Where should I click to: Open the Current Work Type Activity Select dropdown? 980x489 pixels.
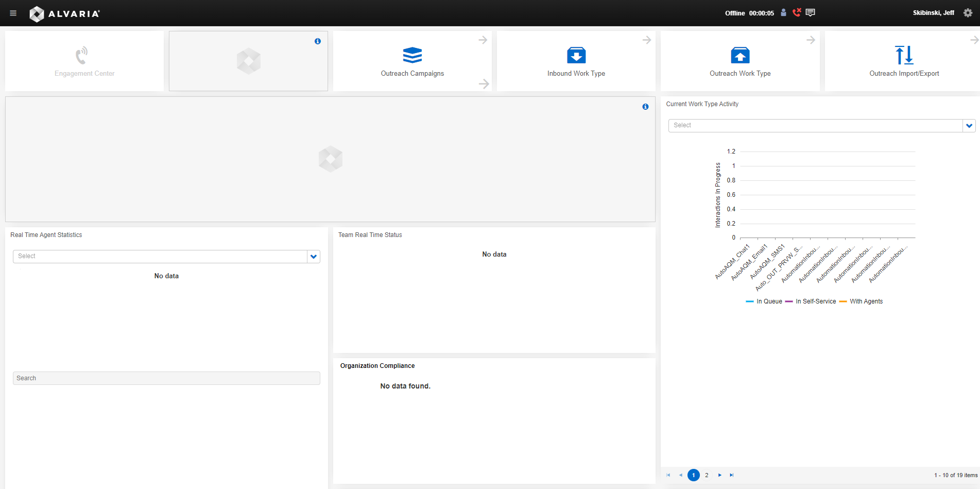[x=969, y=125]
